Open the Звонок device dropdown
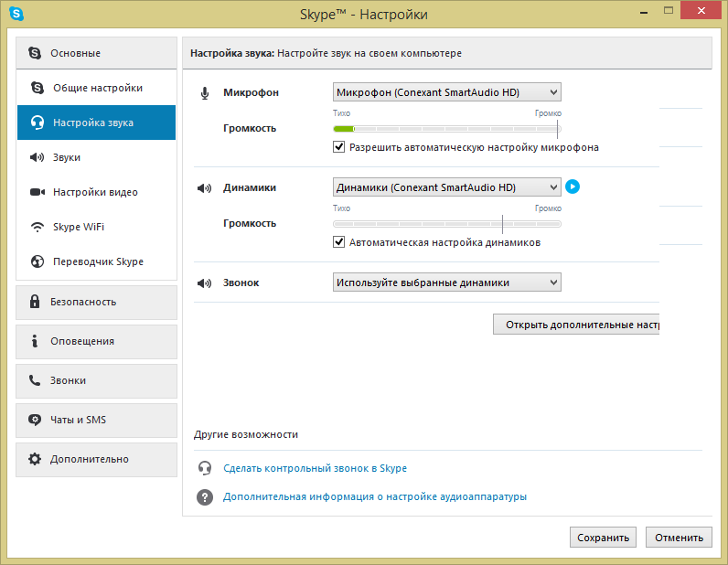The height and width of the screenshot is (565, 728). click(446, 282)
